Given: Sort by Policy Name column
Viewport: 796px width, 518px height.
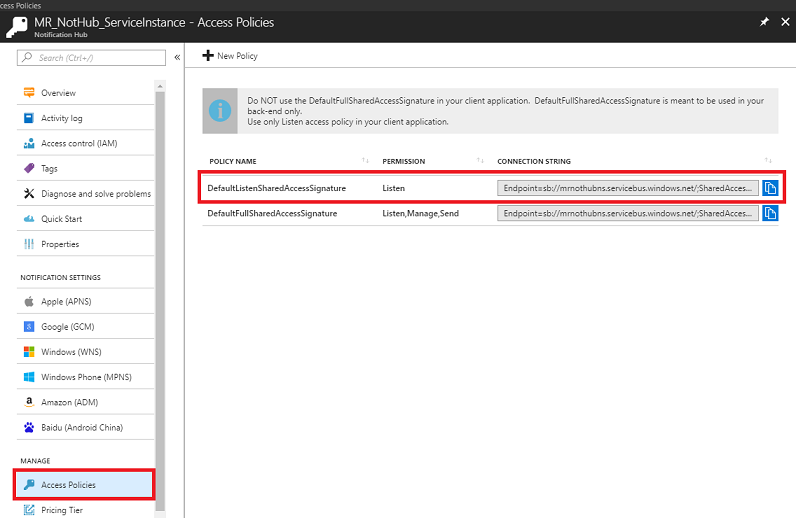Looking at the screenshot, I should pyautogui.click(x=364, y=161).
